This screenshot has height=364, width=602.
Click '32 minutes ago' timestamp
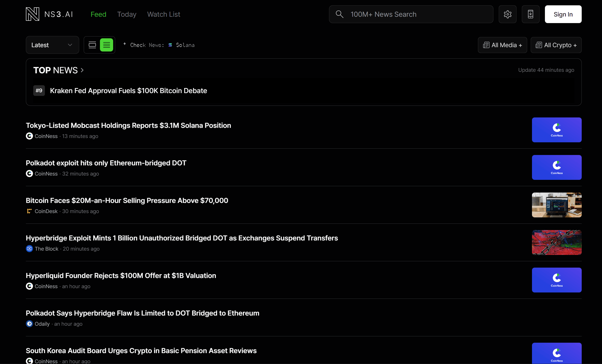[x=81, y=174]
